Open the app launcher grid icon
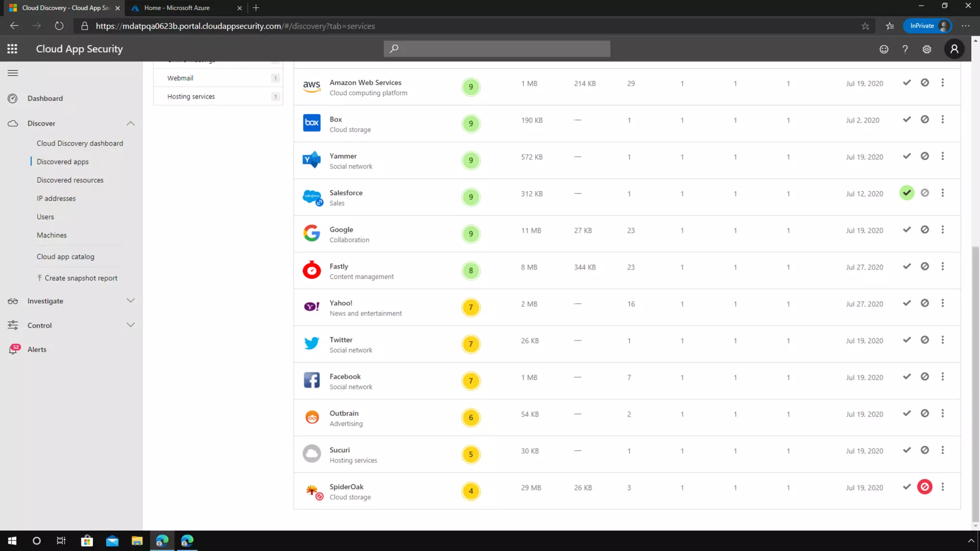 coord(12,49)
